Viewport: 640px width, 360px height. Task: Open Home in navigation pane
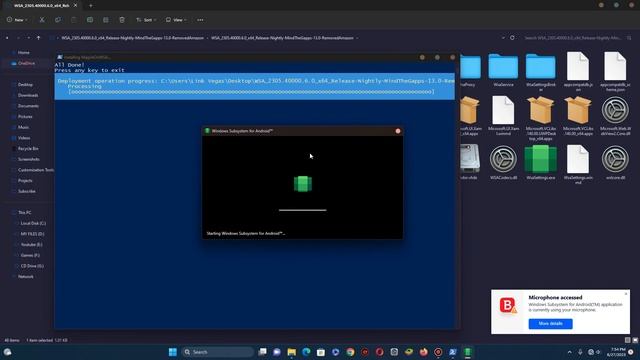coord(24,53)
